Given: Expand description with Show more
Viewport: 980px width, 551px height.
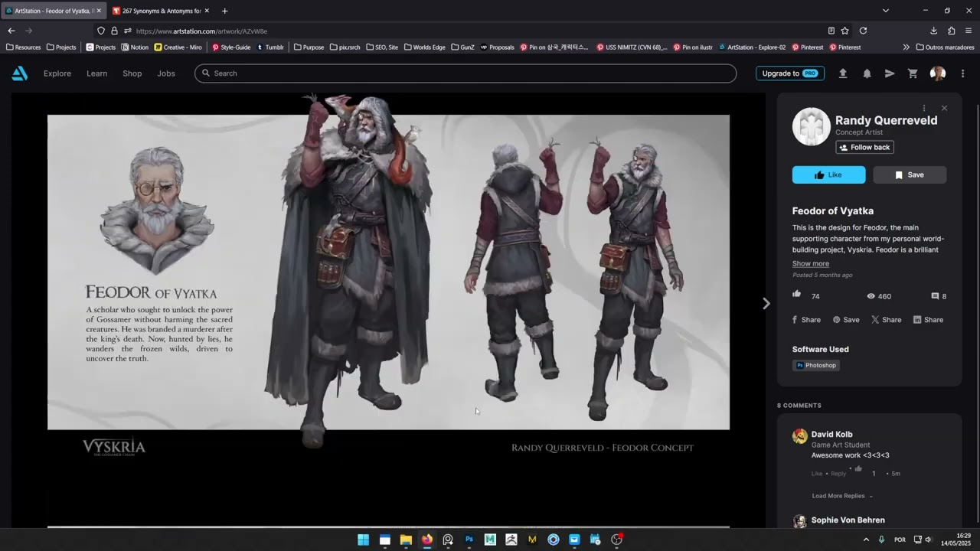Looking at the screenshot, I should point(810,263).
